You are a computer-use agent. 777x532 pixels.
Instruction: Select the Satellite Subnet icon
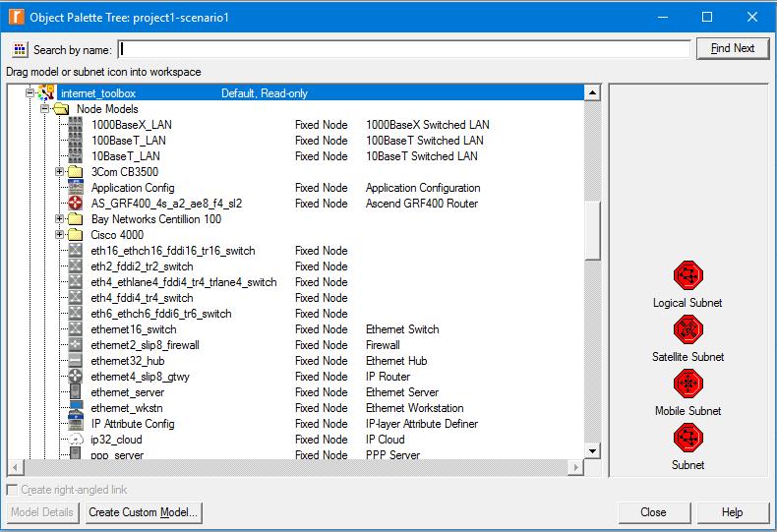(687, 328)
